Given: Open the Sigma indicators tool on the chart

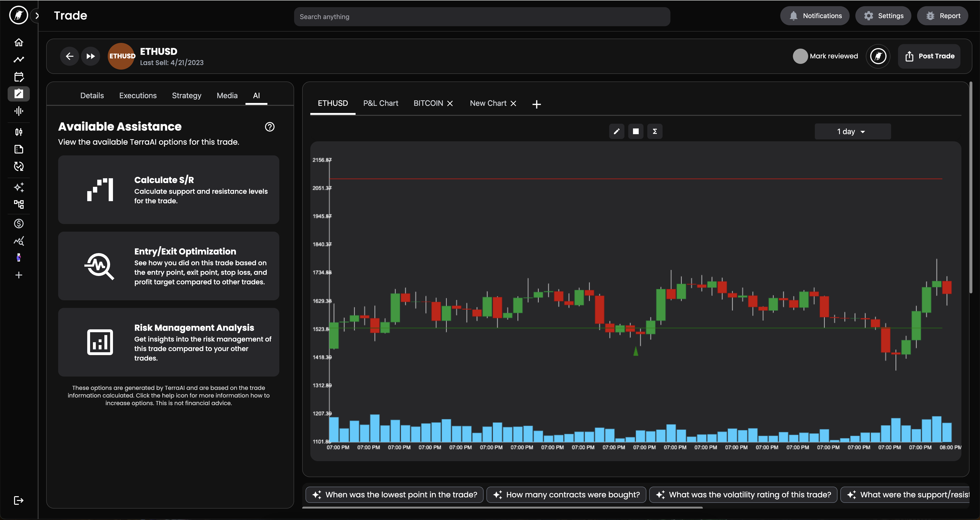Looking at the screenshot, I should (655, 131).
